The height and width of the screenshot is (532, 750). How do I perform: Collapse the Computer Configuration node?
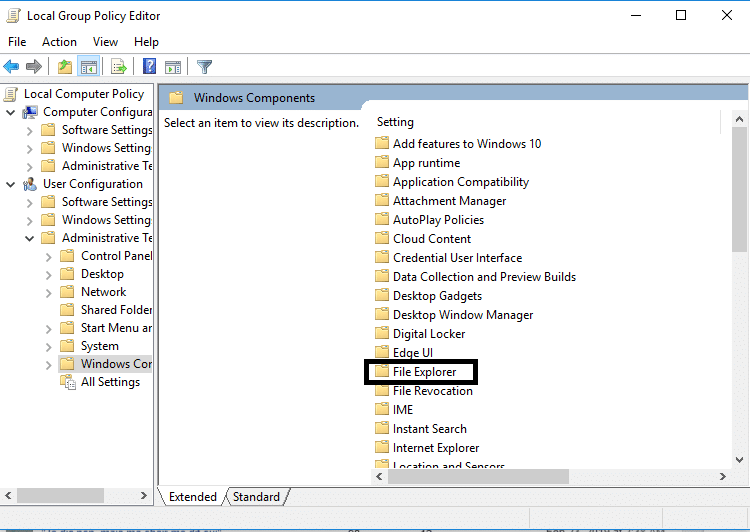point(11,112)
